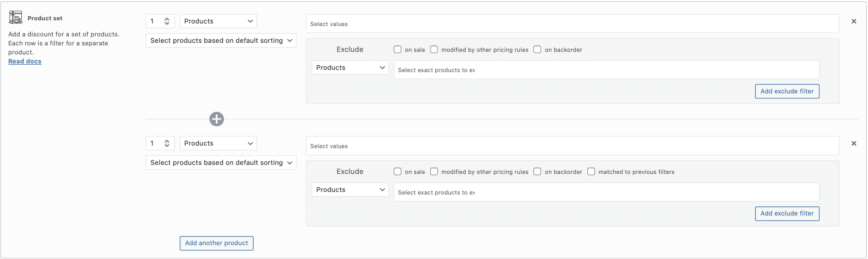Click first row quantity stepper arrows
The width and height of the screenshot is (868, 259).
[167, 21]
